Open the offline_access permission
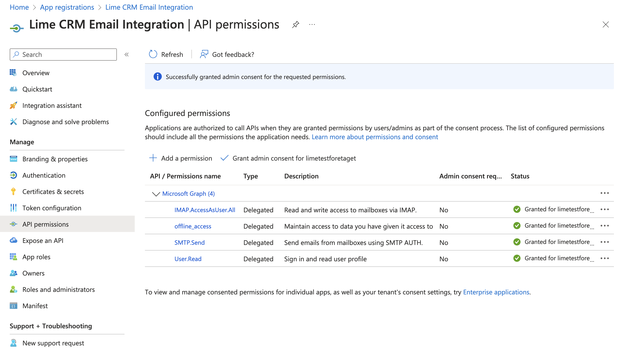Image resolution: width=618 pixels, height=364 pixels. [193, 226]
